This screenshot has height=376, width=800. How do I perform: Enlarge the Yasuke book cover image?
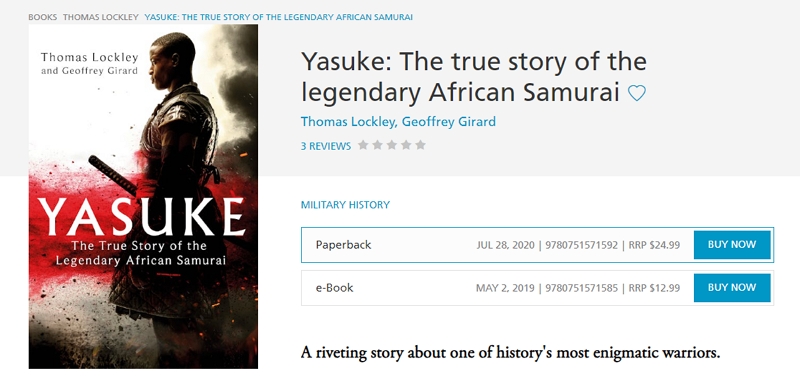[x=143, y=196]
